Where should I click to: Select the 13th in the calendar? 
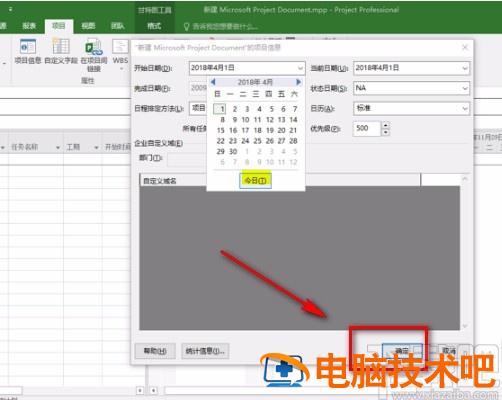coord(281,120)
